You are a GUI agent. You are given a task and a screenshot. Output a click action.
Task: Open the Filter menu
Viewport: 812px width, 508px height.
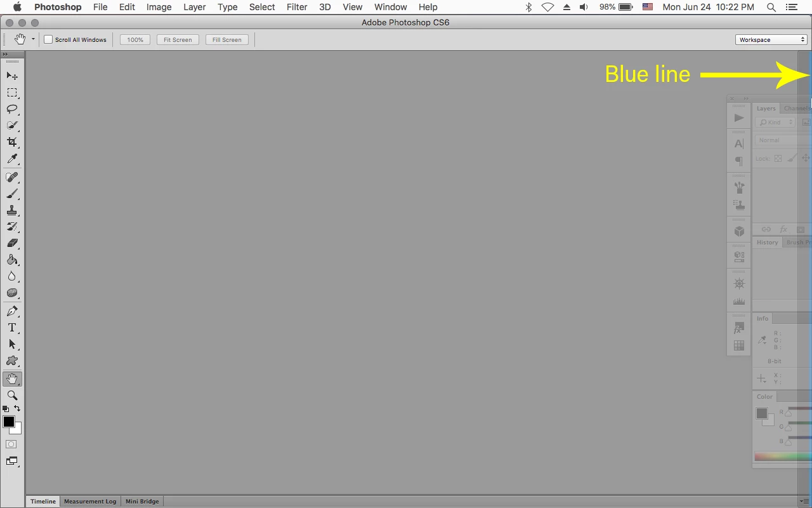tap(297, 7)
